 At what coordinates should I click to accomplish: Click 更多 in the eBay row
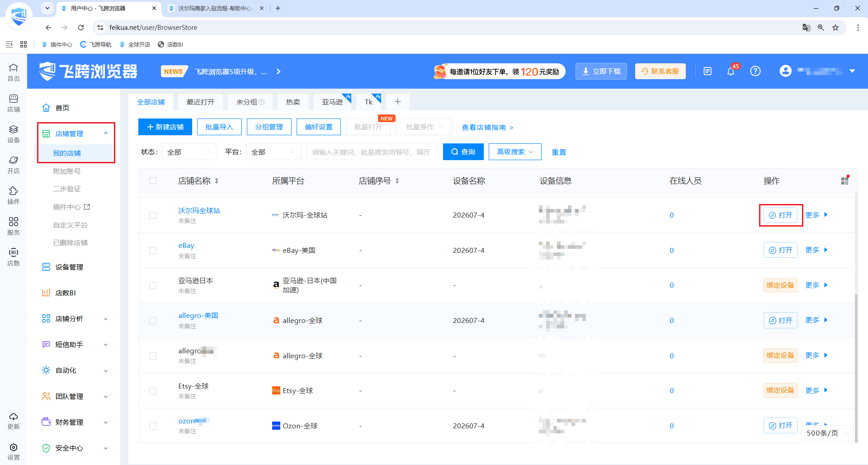coord(816,250)
